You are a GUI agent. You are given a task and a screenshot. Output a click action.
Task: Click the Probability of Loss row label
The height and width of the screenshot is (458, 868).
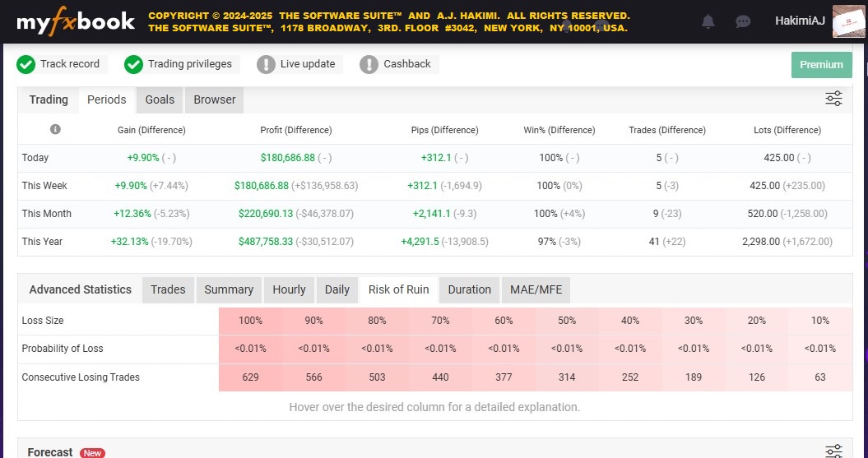point(63,349)
